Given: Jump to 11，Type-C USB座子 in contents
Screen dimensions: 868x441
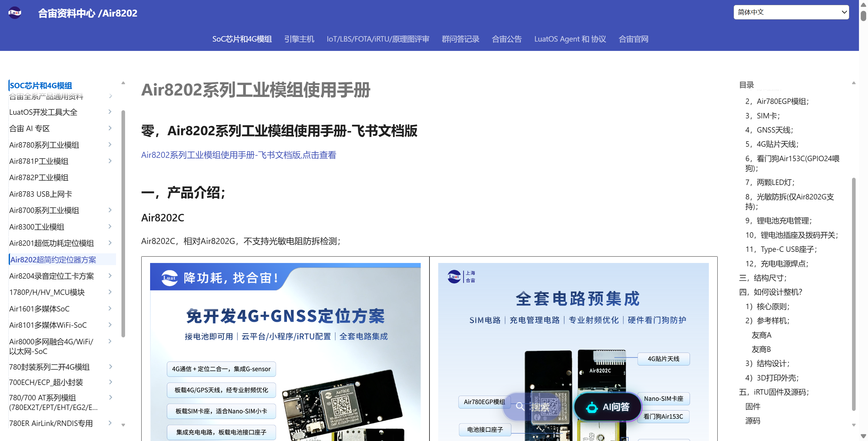Looking at the screenshot, I should coord(781,249).
